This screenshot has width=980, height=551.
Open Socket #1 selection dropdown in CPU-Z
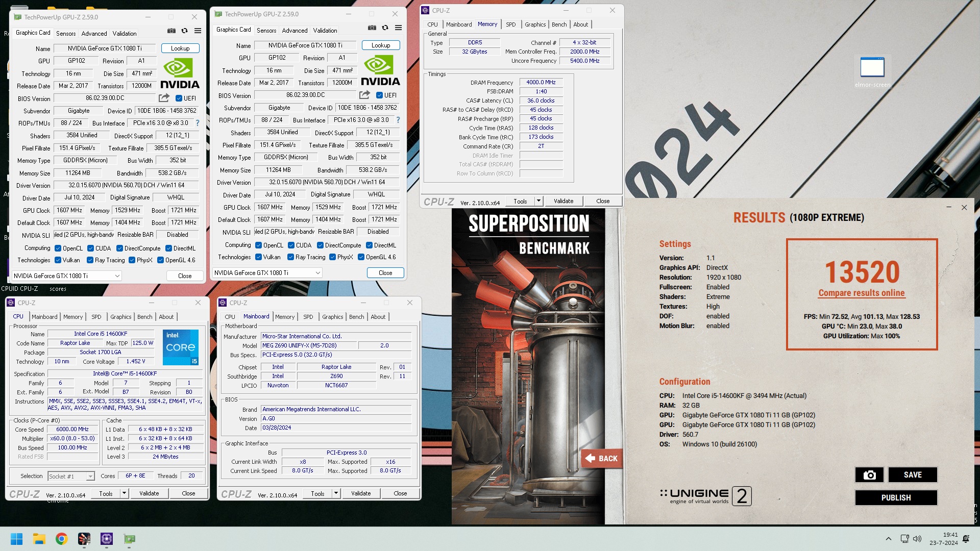(x=71, y=476)
